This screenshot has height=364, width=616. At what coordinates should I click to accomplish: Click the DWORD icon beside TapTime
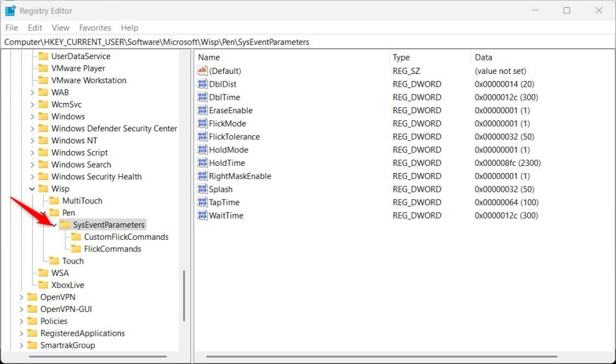pos(203,203)
